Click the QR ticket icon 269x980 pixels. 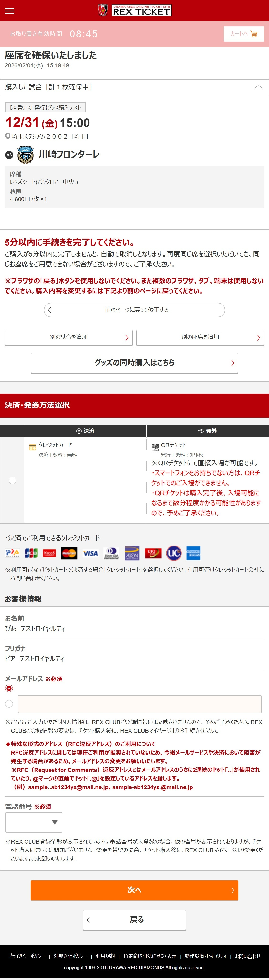pyautogui.click(x=155, y=447)
